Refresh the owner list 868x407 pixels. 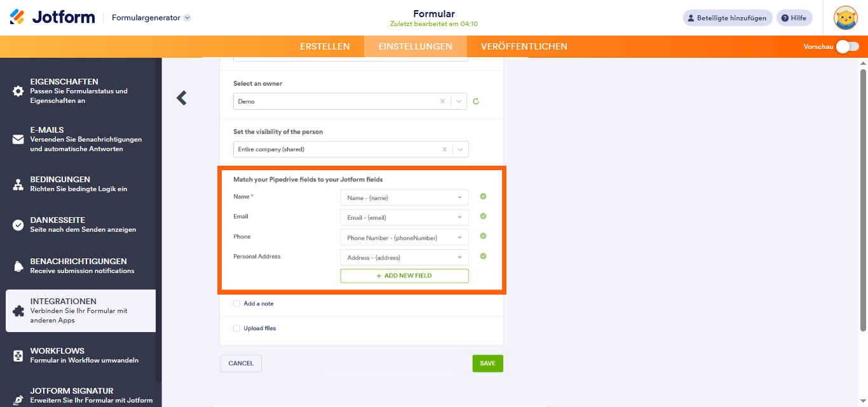click(x=476, y=101)
